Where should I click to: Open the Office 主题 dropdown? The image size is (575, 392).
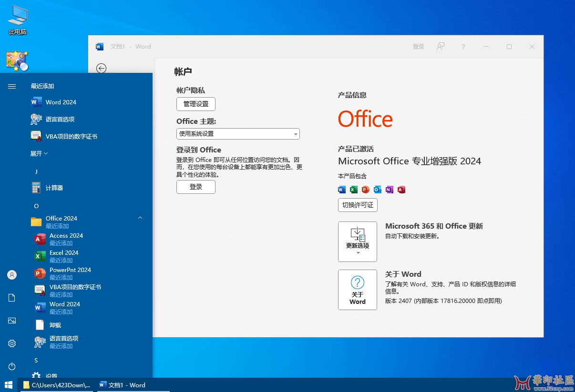238,134
